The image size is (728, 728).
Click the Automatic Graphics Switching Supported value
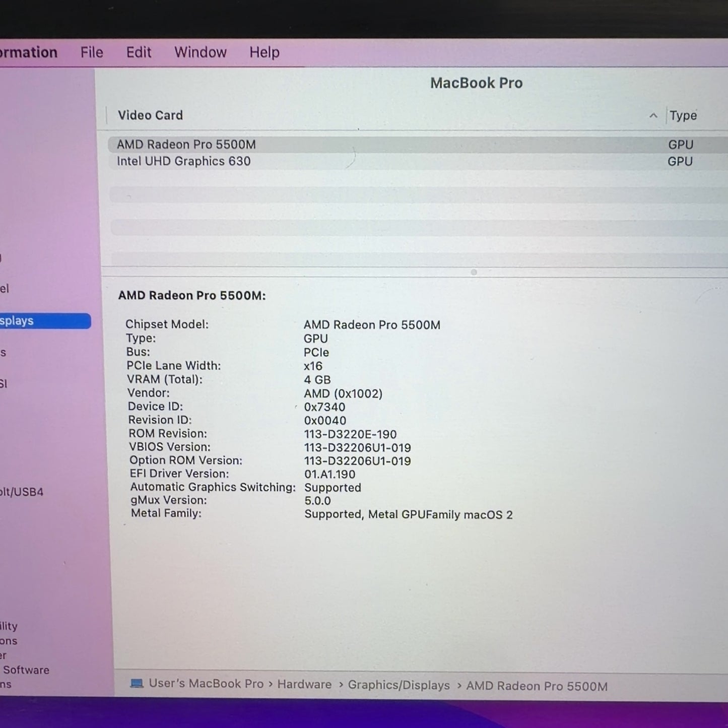(333, 488)
